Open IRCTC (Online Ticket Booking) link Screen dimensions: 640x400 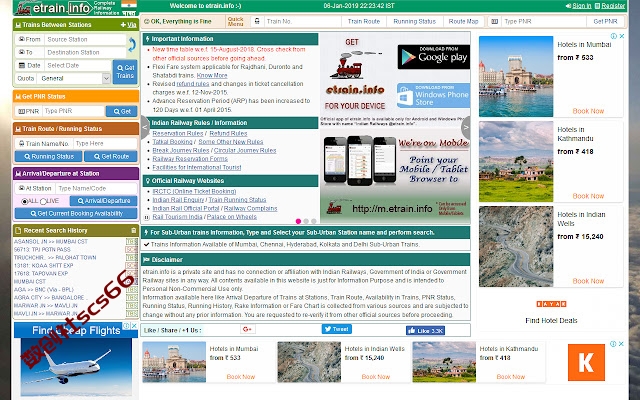[194, 191]
